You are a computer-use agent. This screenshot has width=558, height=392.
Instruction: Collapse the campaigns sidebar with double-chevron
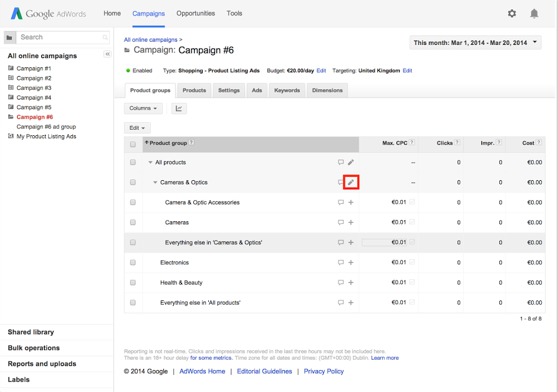[x=107, y=54]
